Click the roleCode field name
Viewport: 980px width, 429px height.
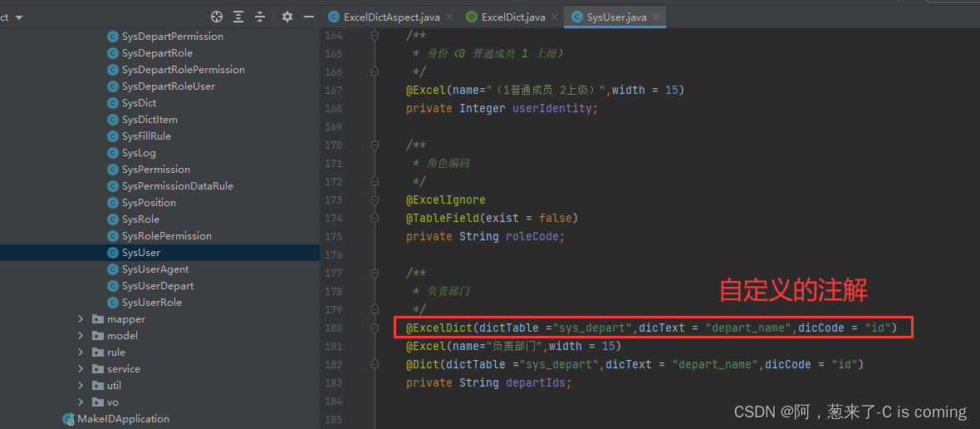pos(532,236)
